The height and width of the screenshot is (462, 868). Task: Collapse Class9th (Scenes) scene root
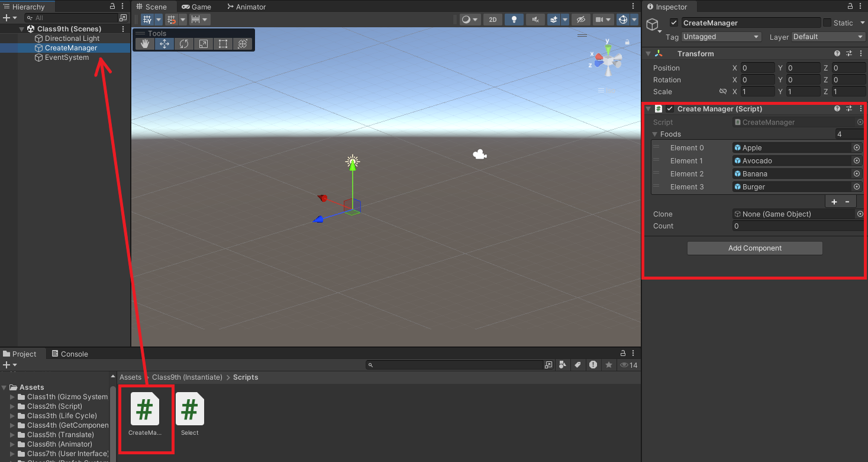coord(22,28)
